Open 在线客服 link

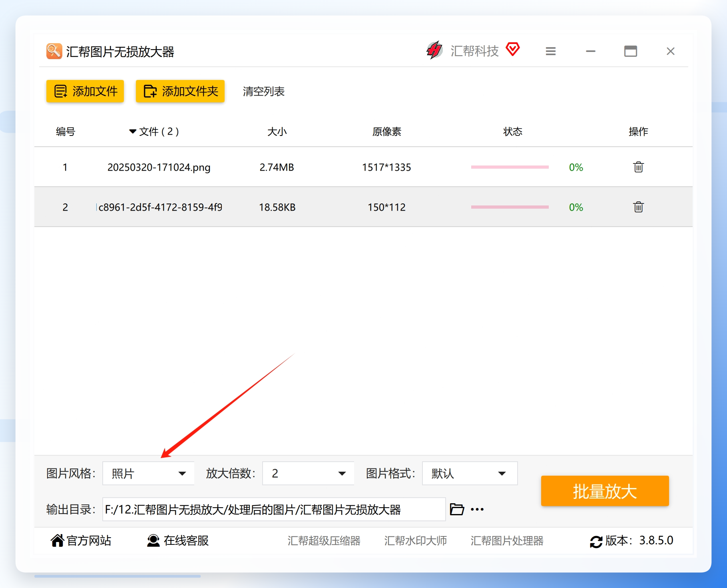point(186,540)
